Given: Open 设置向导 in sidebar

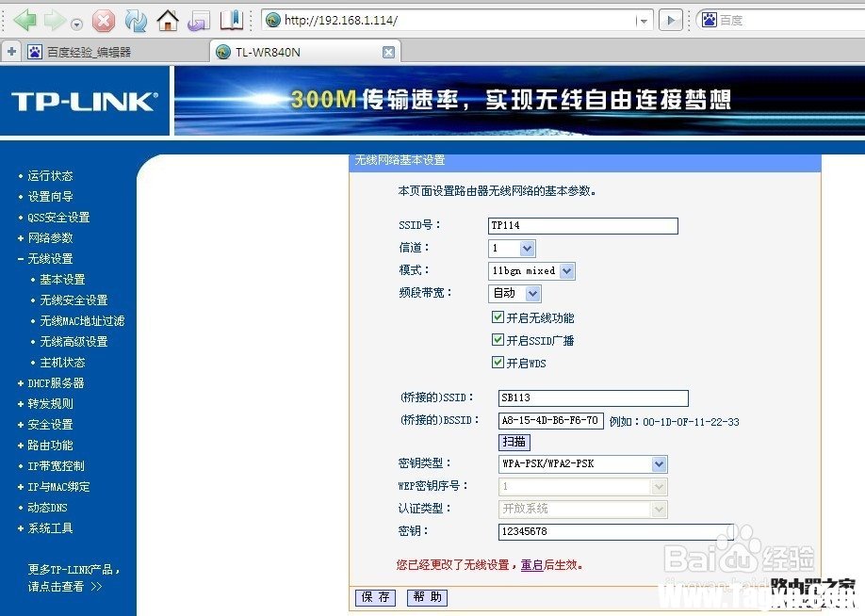Looking at the screenshot, I should [x=50, y=197].
